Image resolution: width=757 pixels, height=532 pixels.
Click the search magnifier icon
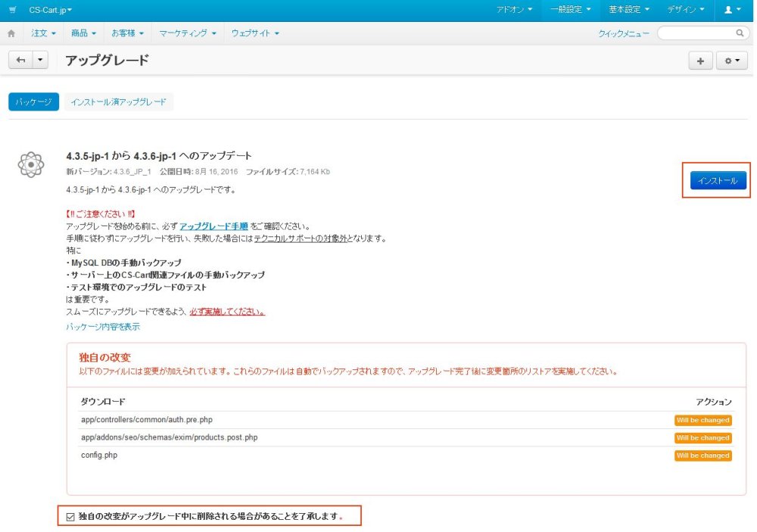(740, 33)
